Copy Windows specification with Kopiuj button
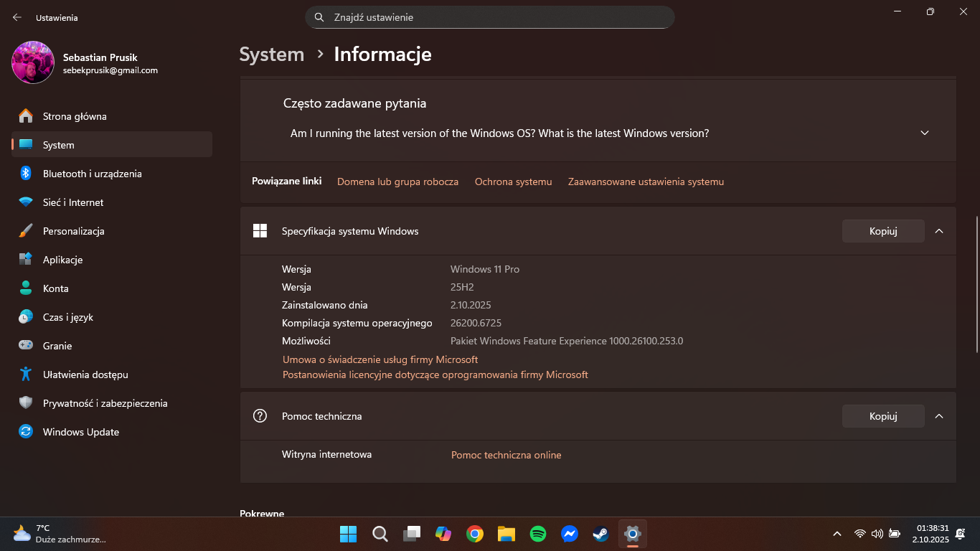This screenshot has width=980, height=551. 882,231
